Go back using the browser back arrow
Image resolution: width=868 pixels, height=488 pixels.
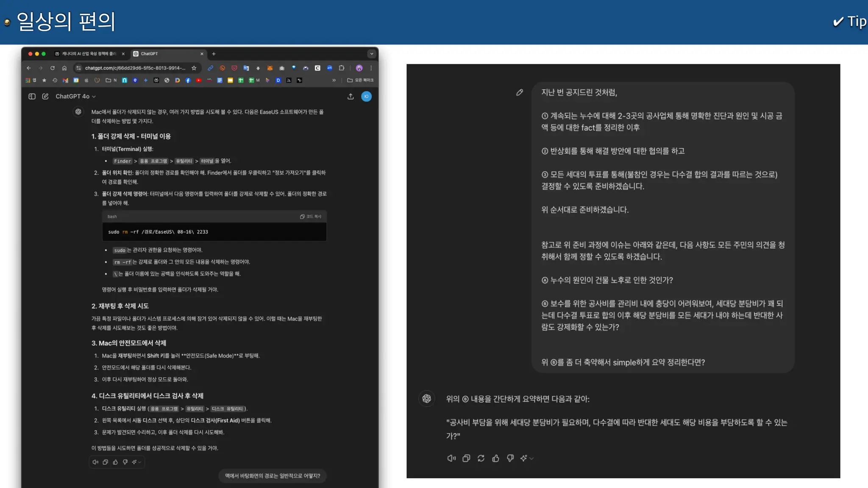[28, 68]
